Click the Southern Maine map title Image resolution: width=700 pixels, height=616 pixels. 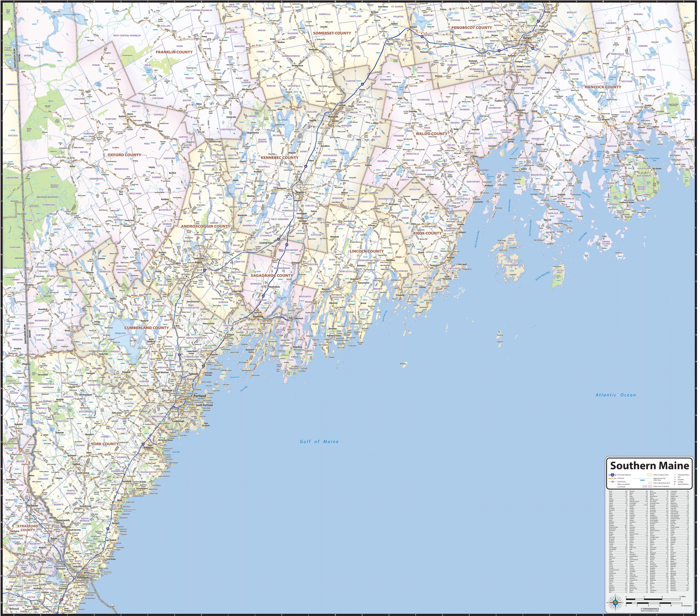(x=649, y=465)
